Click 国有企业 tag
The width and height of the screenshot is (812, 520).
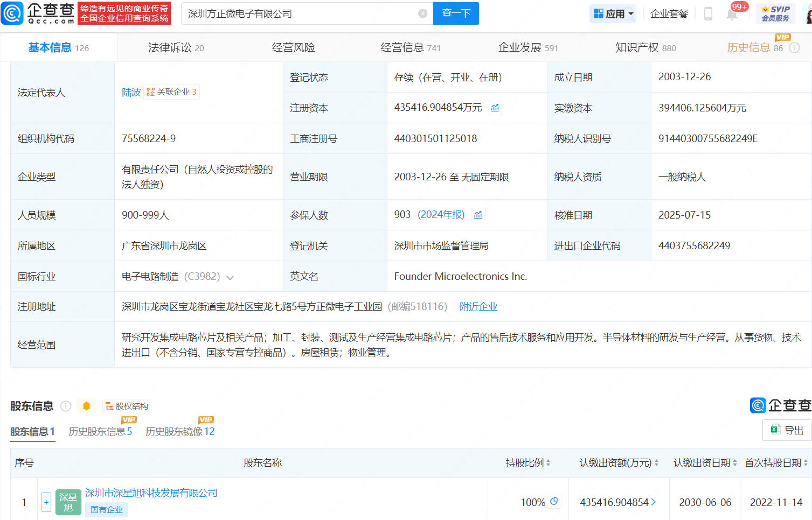click(107, 510)
